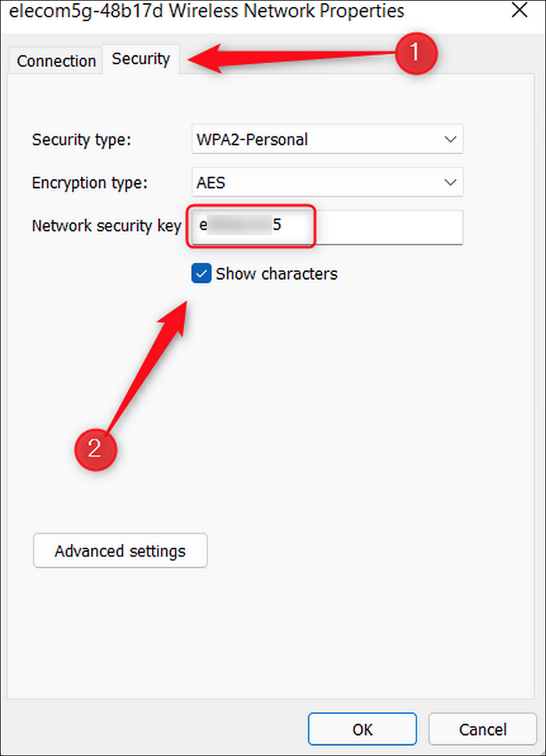Open Advanced settings
The width and height of the screenshot is (546, 756).
119,551
